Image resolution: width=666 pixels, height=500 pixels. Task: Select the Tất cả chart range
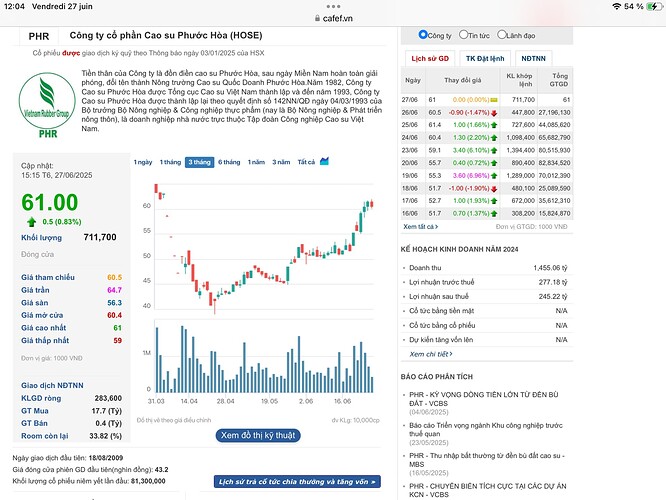tap(306, 162)
